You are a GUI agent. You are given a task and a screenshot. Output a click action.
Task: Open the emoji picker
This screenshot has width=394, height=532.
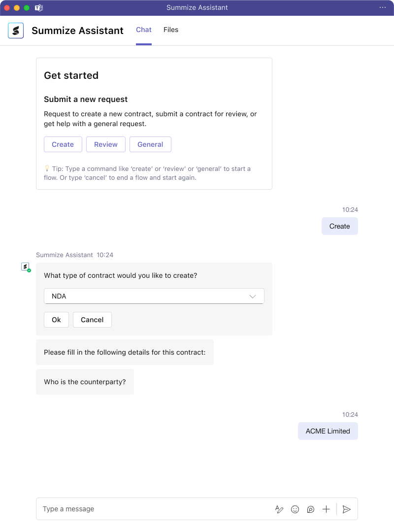[x=295, y=509]
